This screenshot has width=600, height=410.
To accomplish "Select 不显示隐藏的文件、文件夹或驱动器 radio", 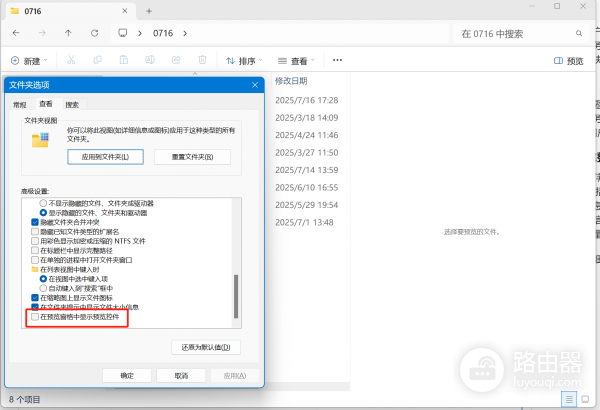I will pos(43,203).
